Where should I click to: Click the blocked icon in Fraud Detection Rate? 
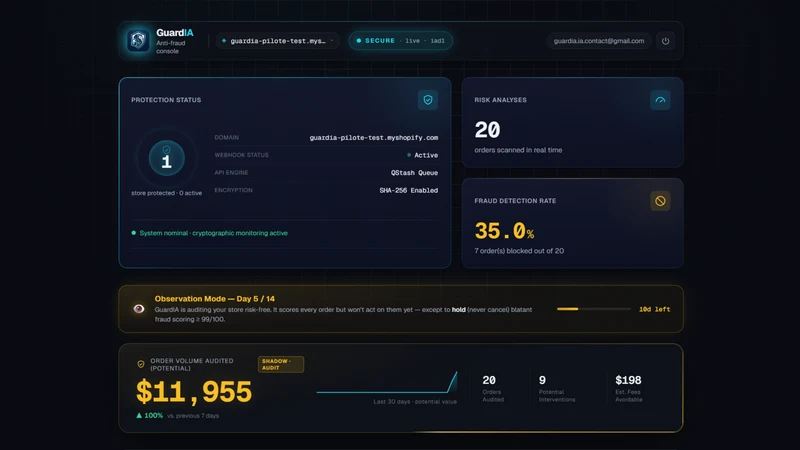(660, 201)
